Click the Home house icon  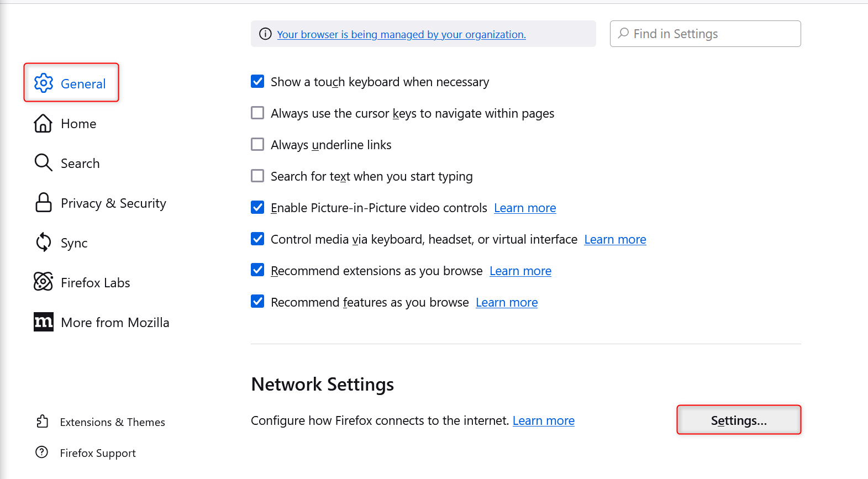click(x=43, y=123)
